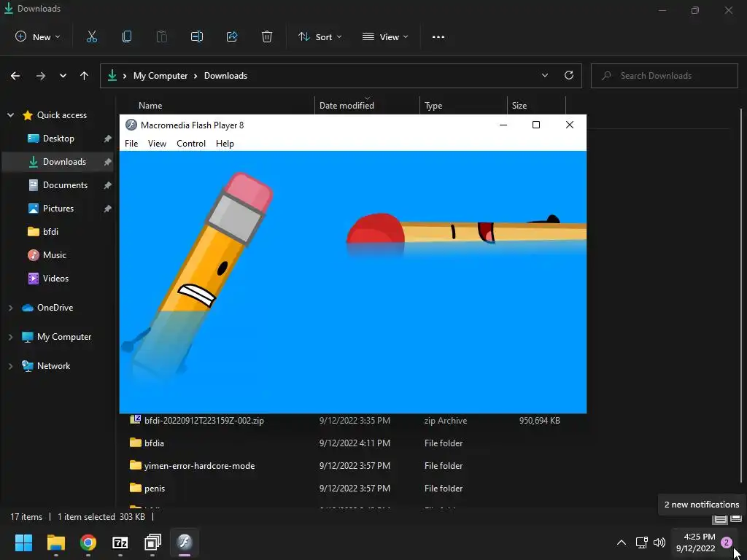Select Documents in sidebar
This screenshot has width=747, height=560.
58,185
